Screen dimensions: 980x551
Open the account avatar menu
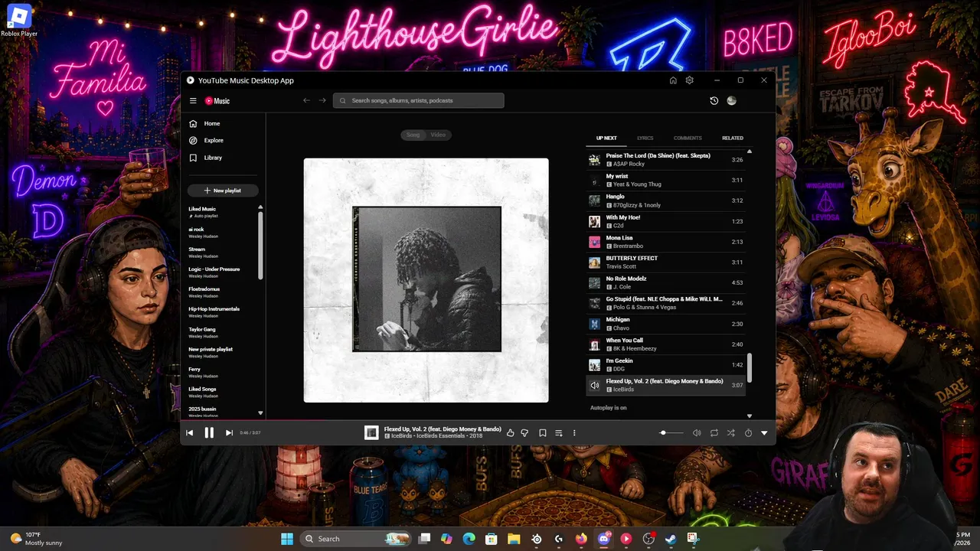[732, 100]
